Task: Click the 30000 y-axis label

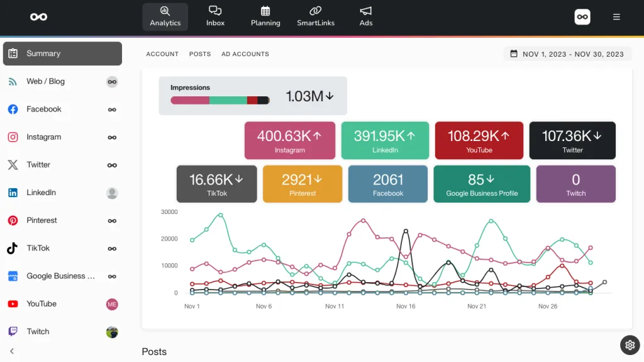Action: point(169,212)
